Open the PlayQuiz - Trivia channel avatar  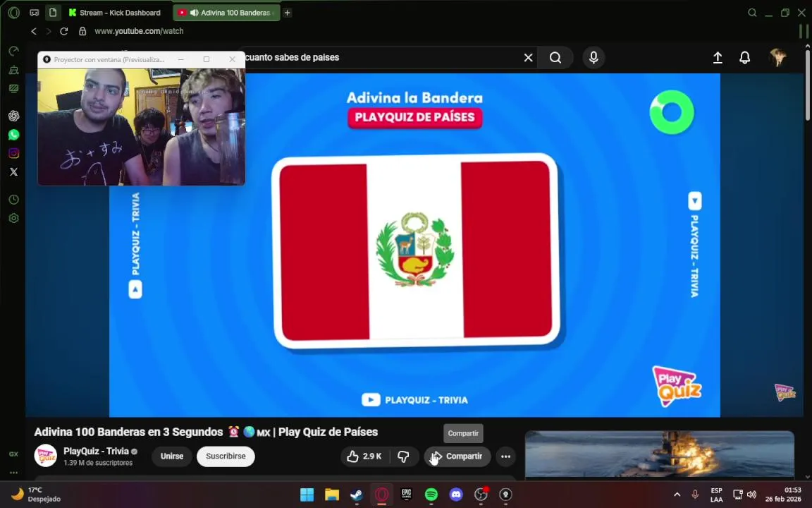coord(46,456)
